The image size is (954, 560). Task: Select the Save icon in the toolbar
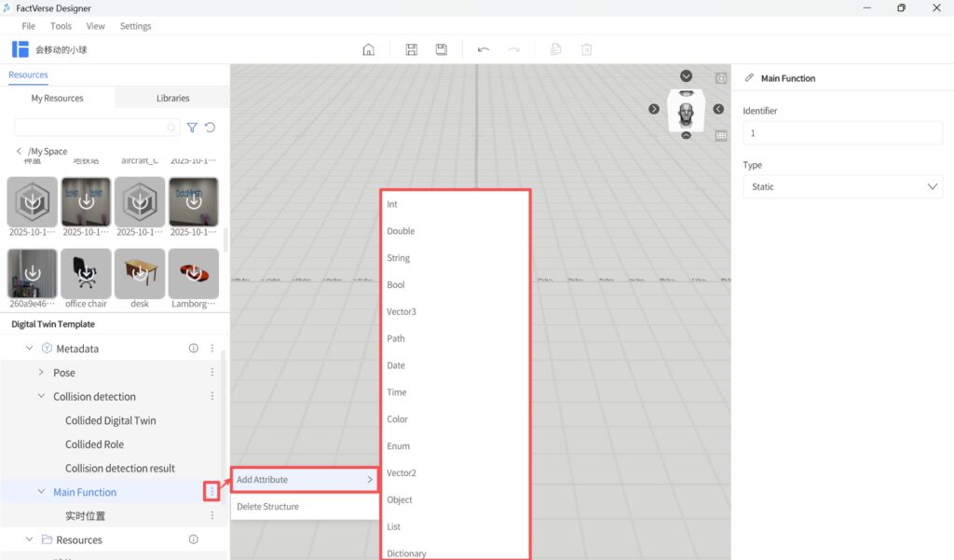(x=410, y=49)
